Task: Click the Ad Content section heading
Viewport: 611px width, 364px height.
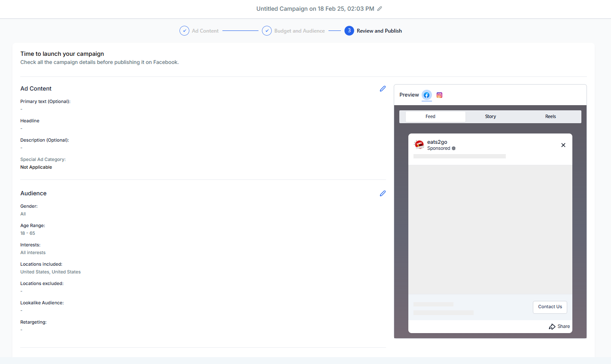Action: coord(36,88)
